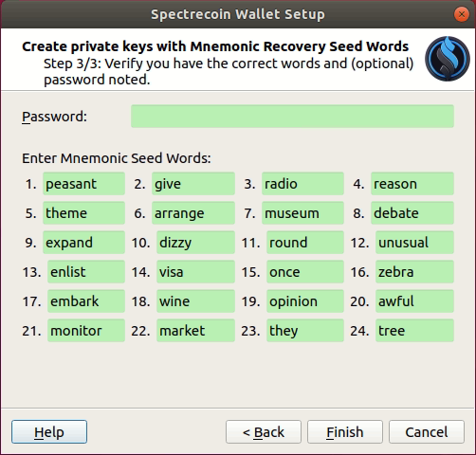Viewport: 476px width, 455px height.
Task: Focus field 16 with word zebra
Action: click(x=414, y=272)
